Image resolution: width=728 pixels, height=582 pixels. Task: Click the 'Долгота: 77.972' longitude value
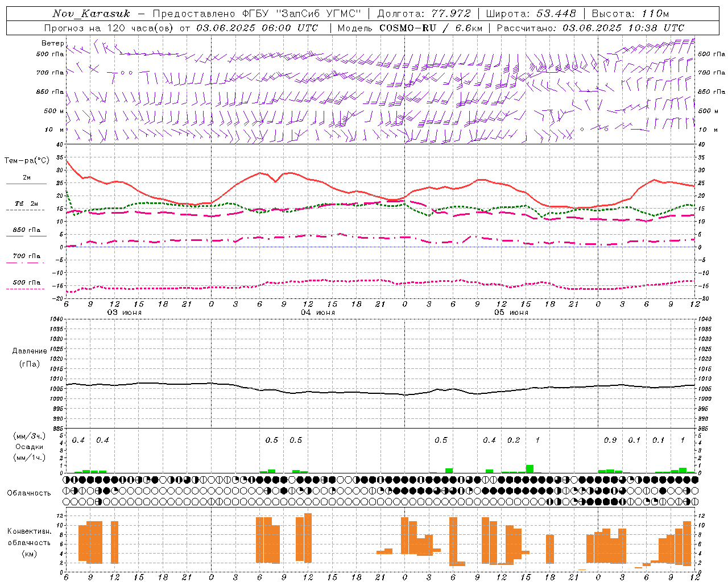click(424, 14)
